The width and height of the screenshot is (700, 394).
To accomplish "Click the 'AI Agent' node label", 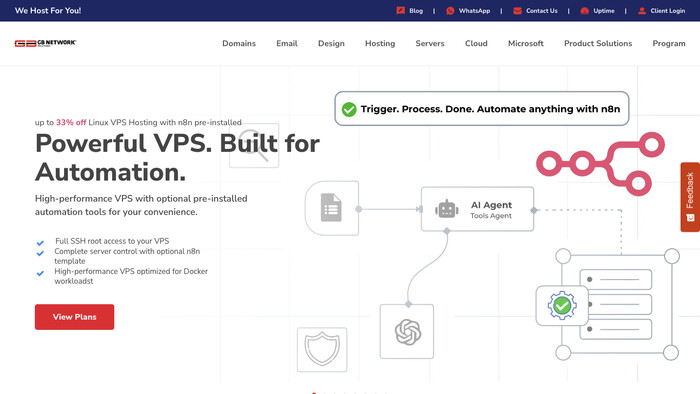I will point(491,205).
